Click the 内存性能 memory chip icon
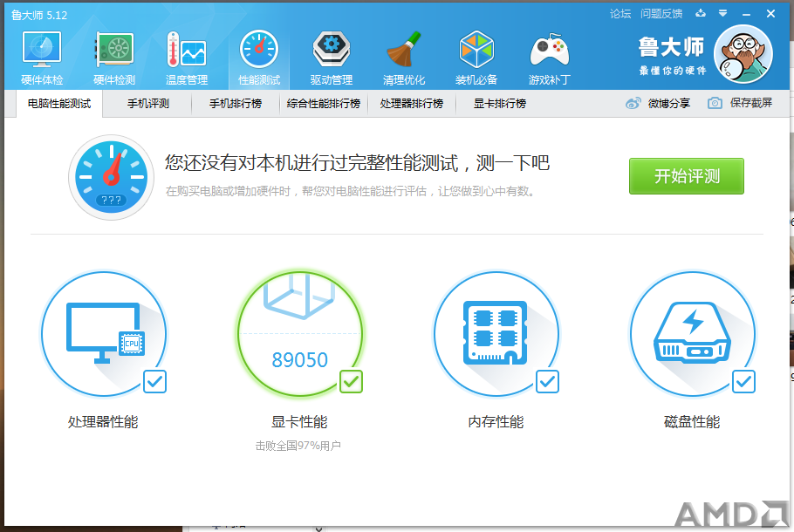 [x=496, y=334]
